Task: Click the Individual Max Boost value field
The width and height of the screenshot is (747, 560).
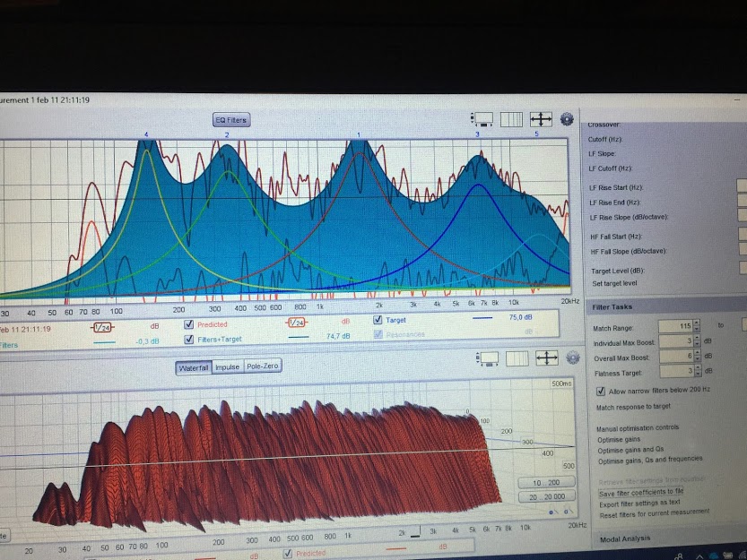Action: (676, 341)
